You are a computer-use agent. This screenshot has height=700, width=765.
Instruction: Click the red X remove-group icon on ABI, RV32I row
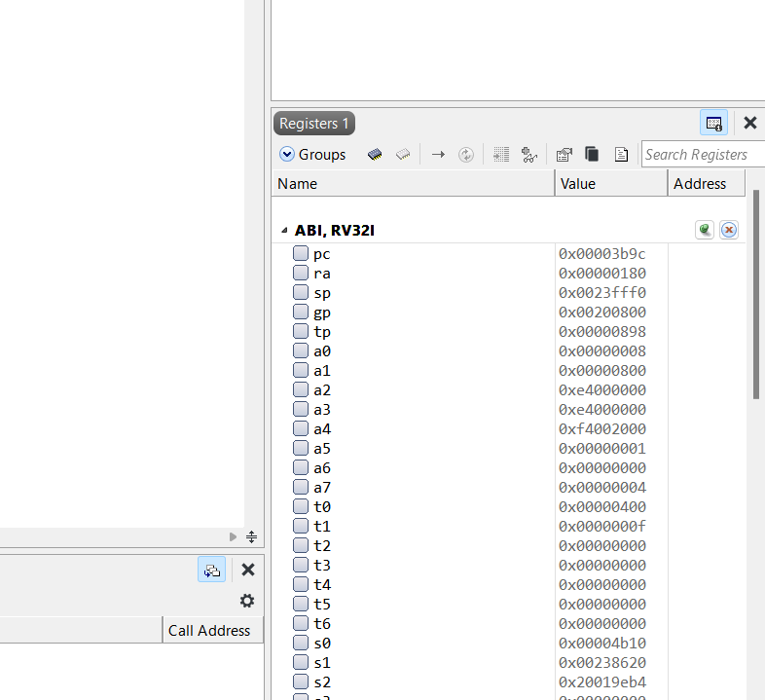tap(729, 230)
